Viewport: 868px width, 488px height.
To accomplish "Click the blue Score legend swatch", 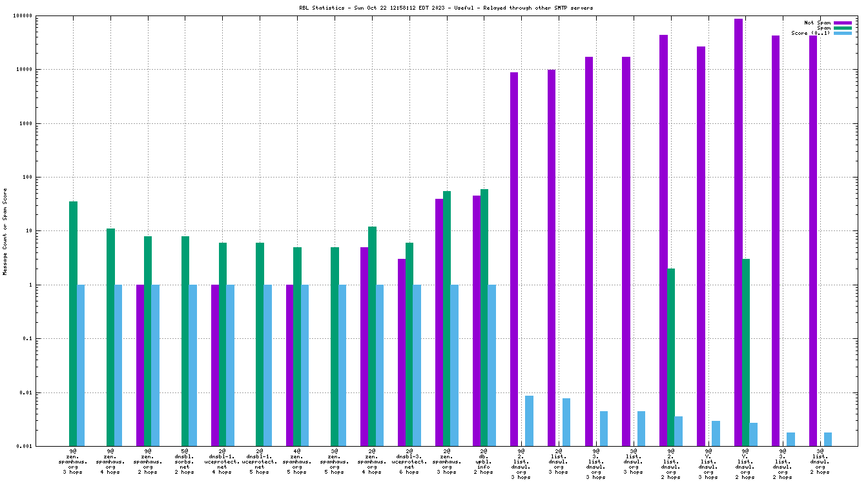I will click(843, 33).
